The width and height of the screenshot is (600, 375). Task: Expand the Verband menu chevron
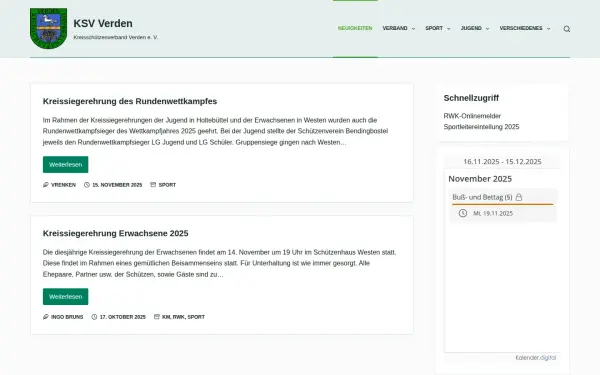pos(413,29)
